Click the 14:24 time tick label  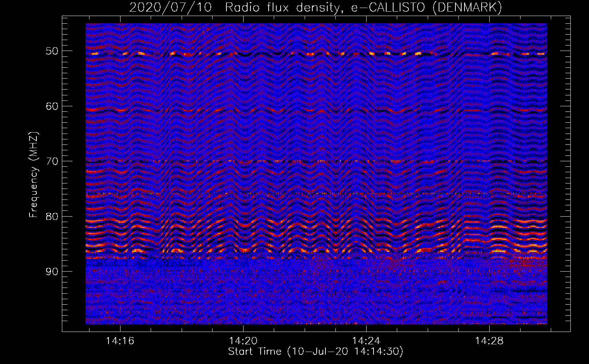click(366, 341)
